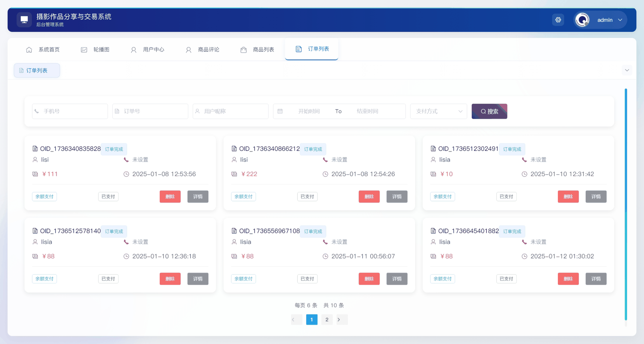The height and width of the screenshot is (344, 644).
Task: Click the shopping bag icon beside 商品列表
Action: pos(243,50)
